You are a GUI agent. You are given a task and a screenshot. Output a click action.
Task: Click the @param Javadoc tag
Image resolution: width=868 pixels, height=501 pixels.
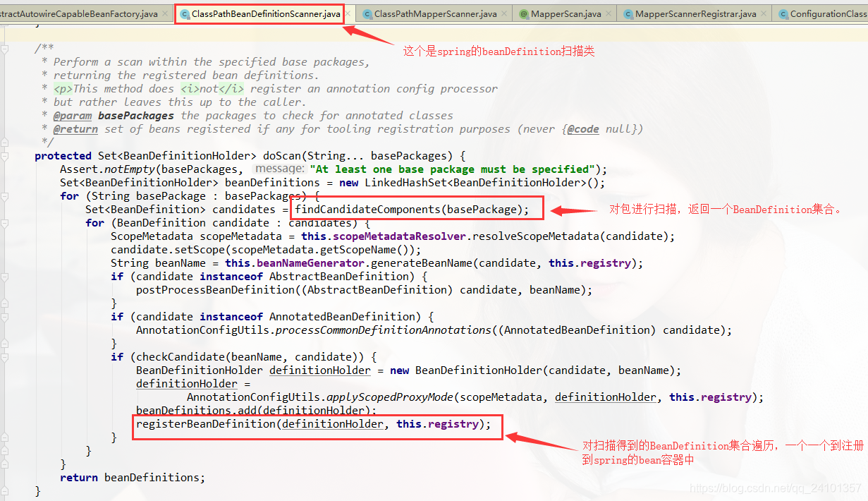[73, 116]
